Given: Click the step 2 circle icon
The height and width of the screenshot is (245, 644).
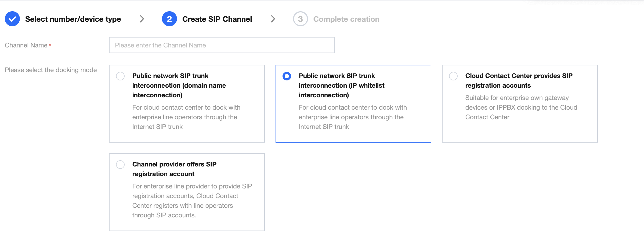Looking at the screenshot, I should point(169,19).
